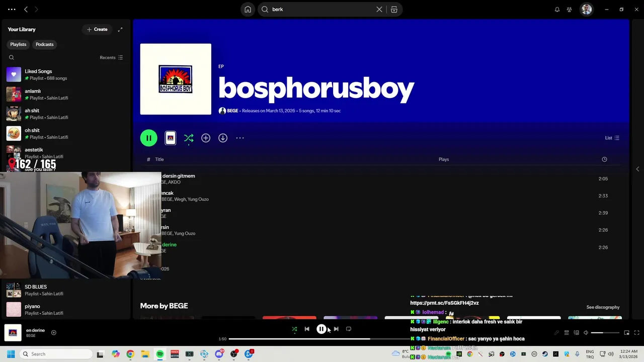Expand Your Library to full view
The image size is (644, 362).
[120, 30]
